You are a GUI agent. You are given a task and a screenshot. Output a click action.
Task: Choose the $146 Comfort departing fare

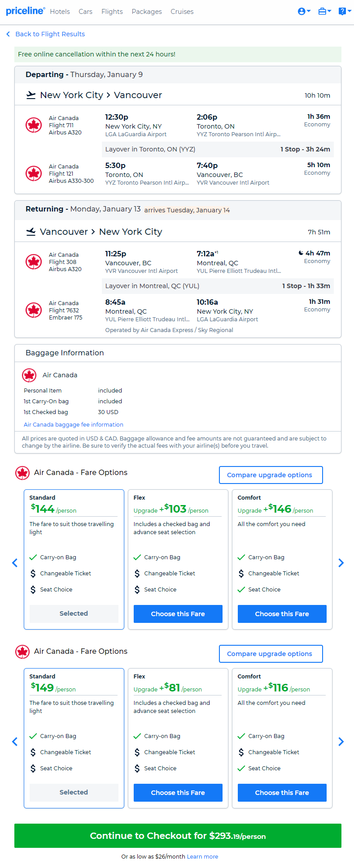click(x=282, y=614)
